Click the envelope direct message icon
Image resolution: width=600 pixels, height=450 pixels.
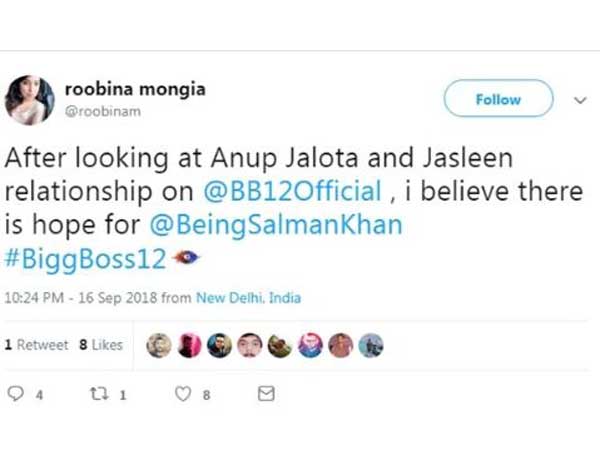coord(266,395)
